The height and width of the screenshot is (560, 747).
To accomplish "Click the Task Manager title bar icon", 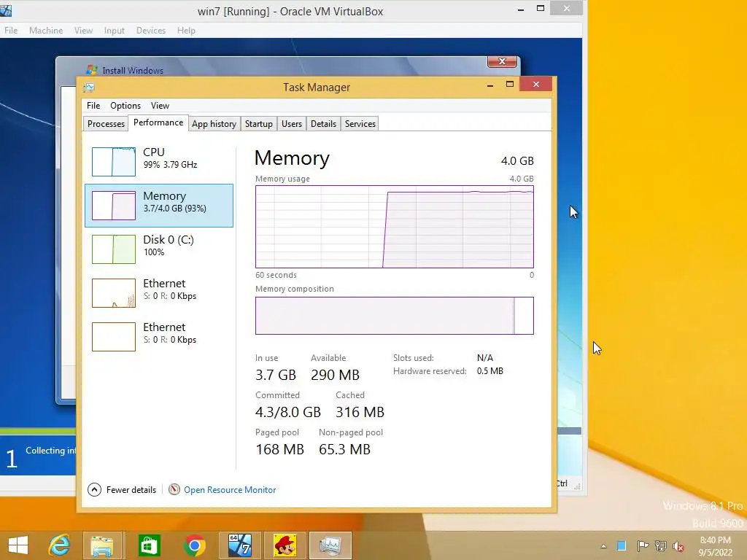I will pyautogui.click(x=89, y=87).
